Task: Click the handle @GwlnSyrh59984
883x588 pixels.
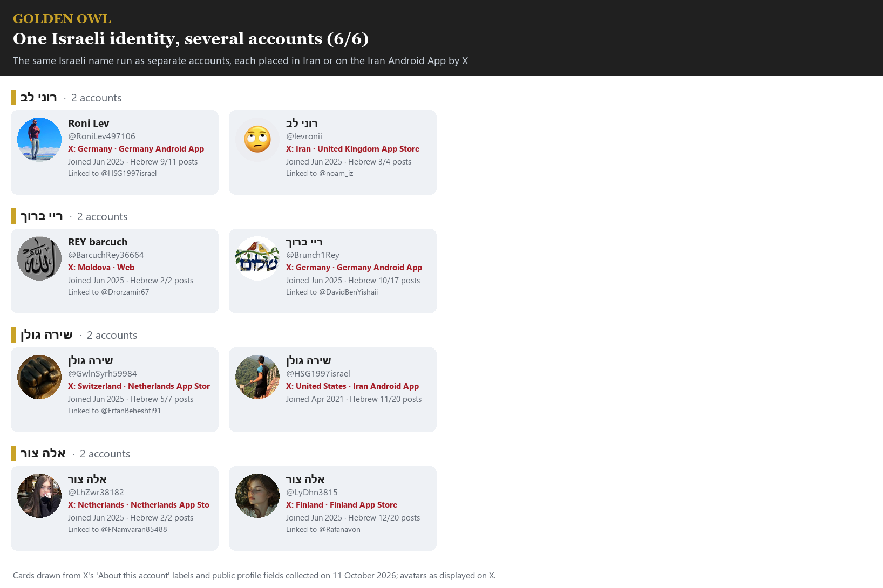Action: (103, 374)
